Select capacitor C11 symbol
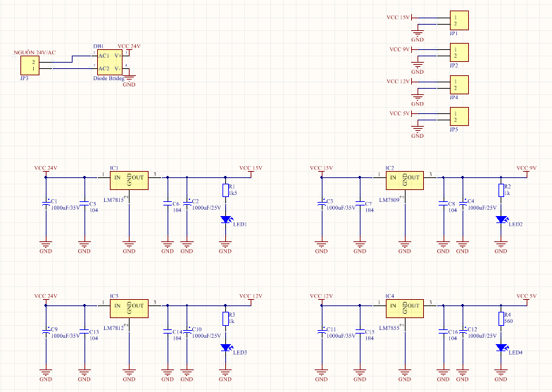Screen dimensions: 552x392 click(321, 331)
